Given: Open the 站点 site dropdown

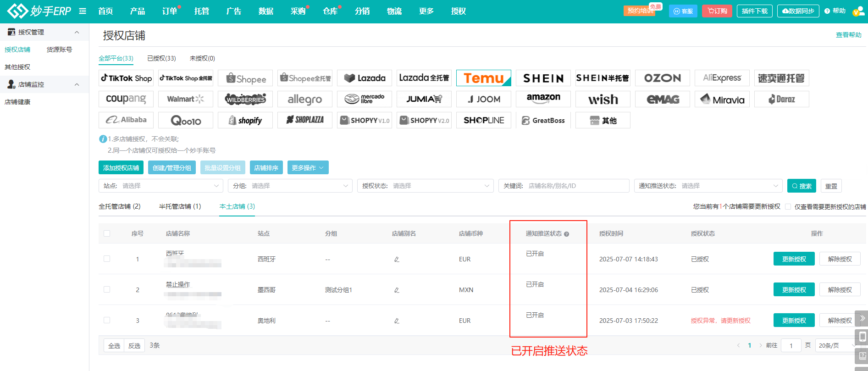Looking at the screenshot, I should [x=161, y=186].
